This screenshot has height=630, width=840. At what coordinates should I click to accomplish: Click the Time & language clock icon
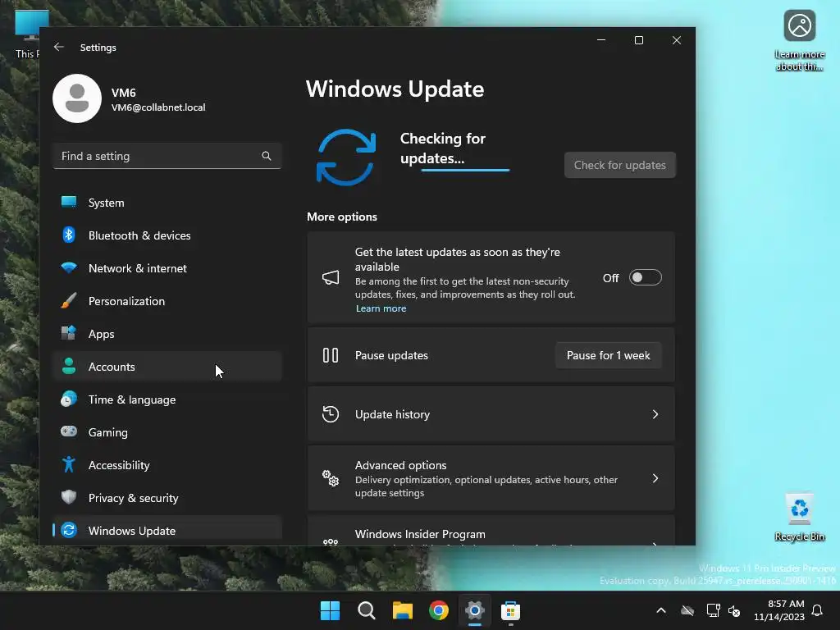click(69, 399)
